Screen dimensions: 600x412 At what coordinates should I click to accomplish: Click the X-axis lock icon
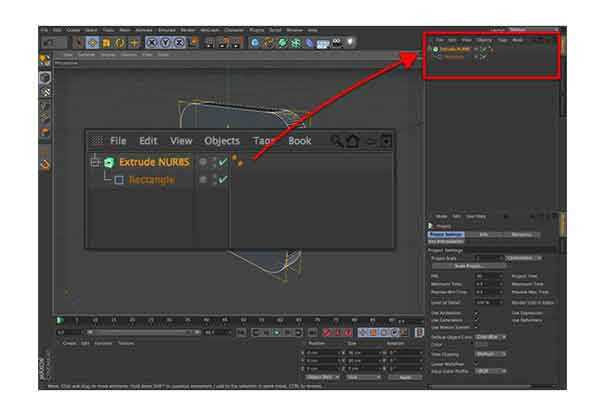(x=153, y=43)
